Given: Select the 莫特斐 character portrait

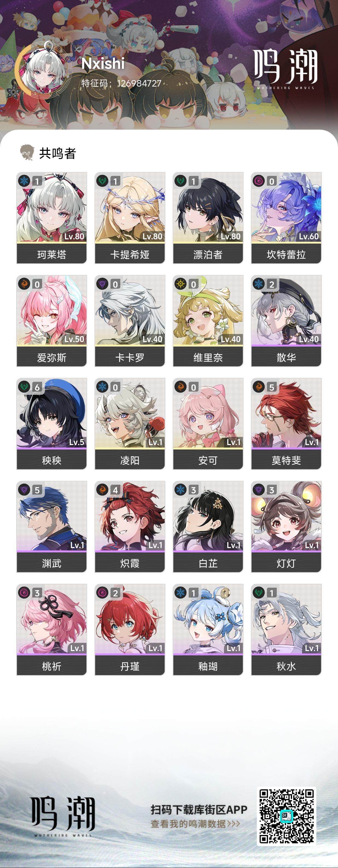Looking at the screenshot, I should tap(286, 413).
